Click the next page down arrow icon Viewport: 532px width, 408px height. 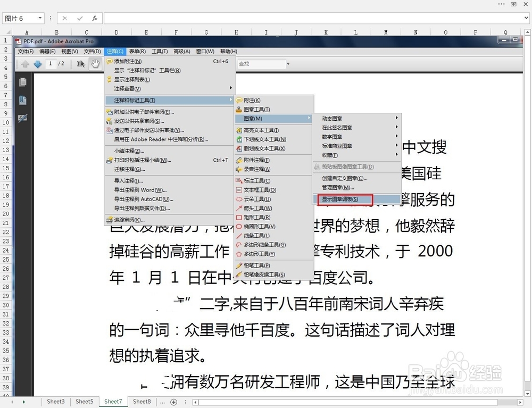tap(37, 64)
